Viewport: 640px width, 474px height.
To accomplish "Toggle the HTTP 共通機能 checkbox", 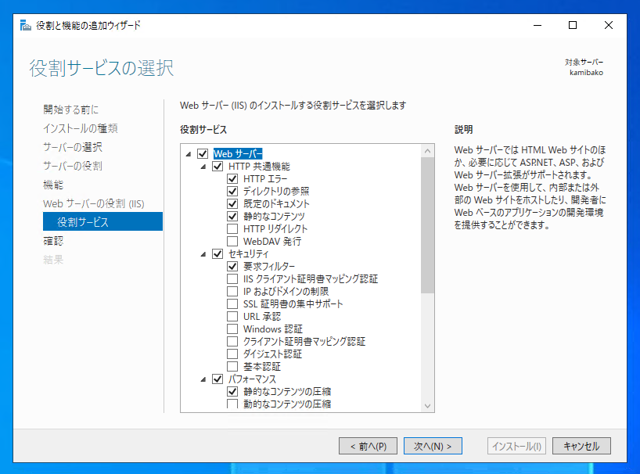I will point(218,166).
